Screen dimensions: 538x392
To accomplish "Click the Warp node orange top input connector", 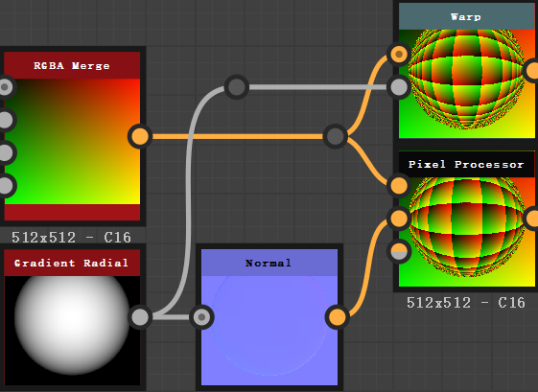I will [399, 55].
